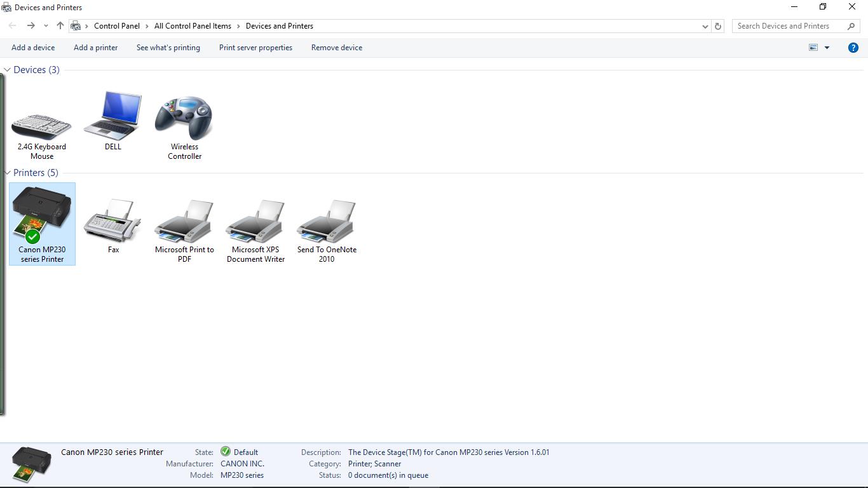Screen dimensions: 868x488
Task: Open the DELL laptop device
Action: click(112, 116)
